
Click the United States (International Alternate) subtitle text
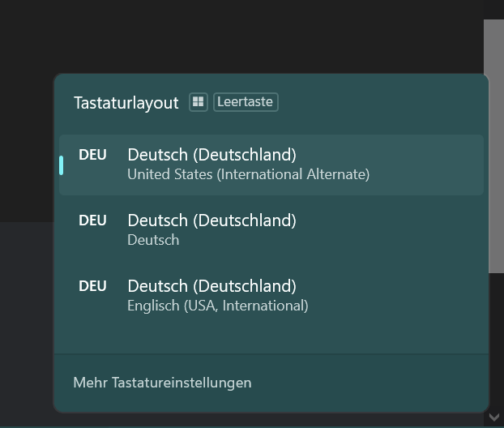click(x=249, y=174)
